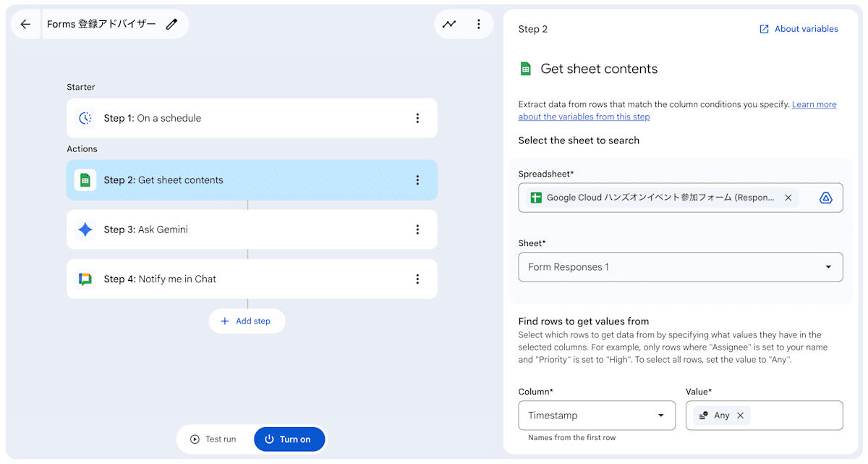Open the Column dropdown showing Timestamp
Screen dimensions: 868x464
tap(597, 416)
